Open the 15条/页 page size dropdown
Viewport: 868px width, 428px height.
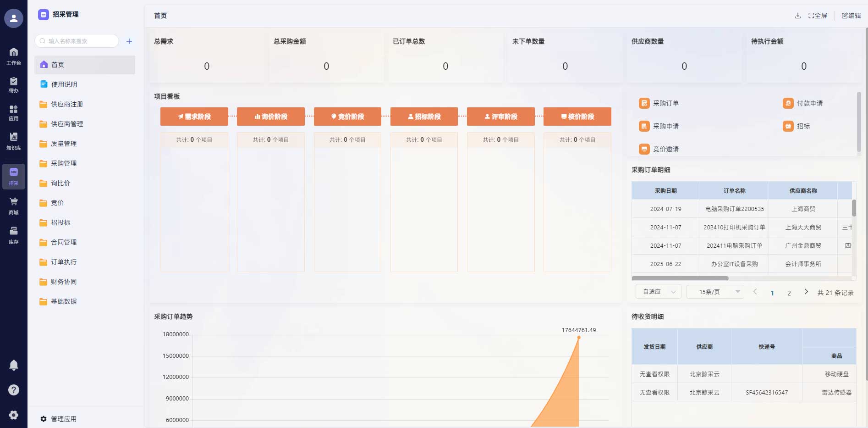coord(715,292)
